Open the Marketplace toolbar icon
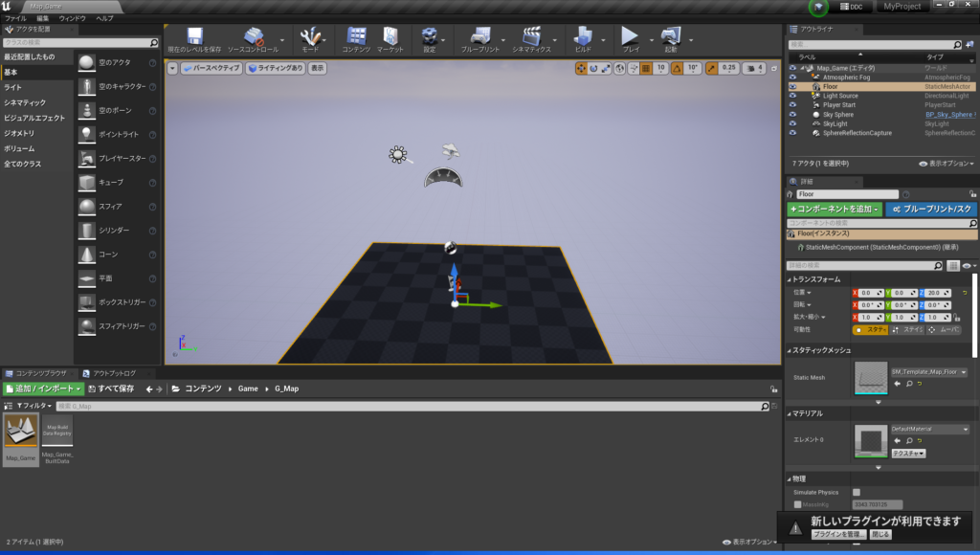980x555 pixels. pyautogui.click(x=390, y=38)
